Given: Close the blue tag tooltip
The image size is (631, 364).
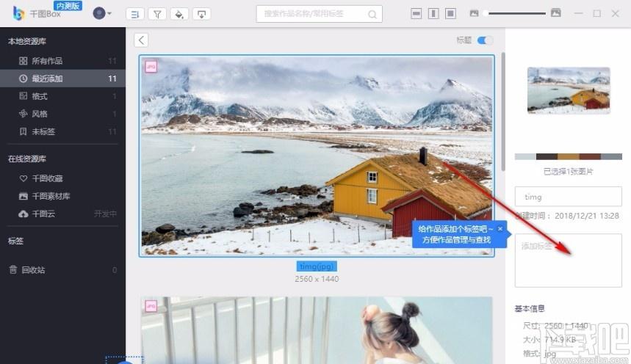Looking at the screenshot, I should pos(500,229).
